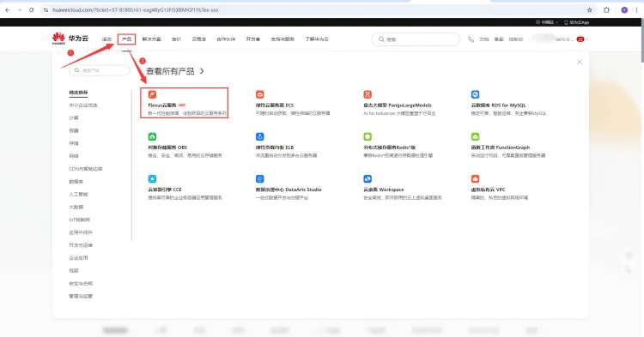Select the 管理与监管 category

[x=81, y=296]
